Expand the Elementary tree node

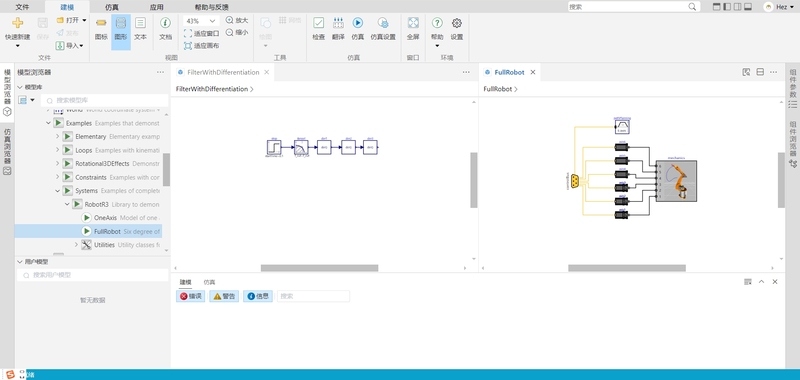tap(58, 136)
